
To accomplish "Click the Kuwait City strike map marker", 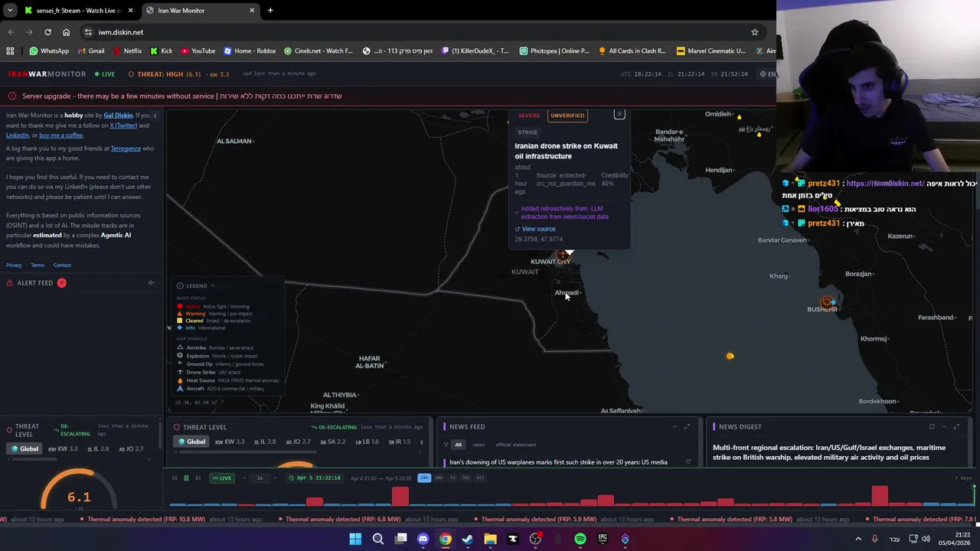I will coord(563,254).
